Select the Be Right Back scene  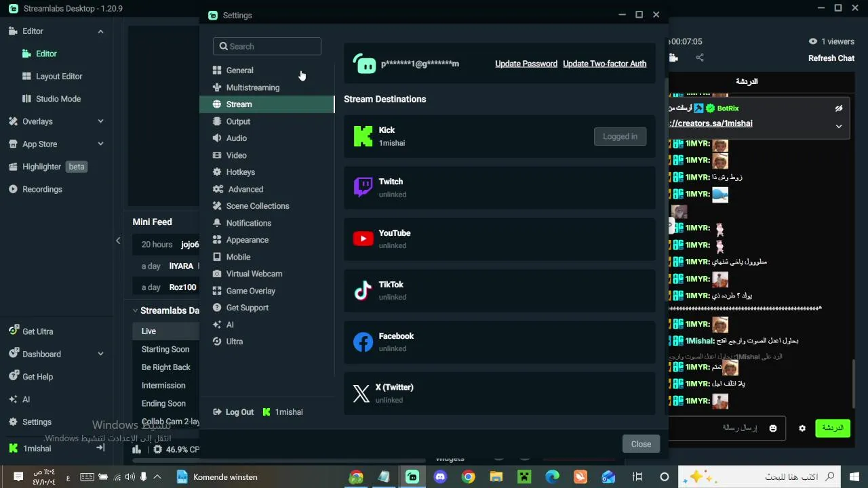165,367
